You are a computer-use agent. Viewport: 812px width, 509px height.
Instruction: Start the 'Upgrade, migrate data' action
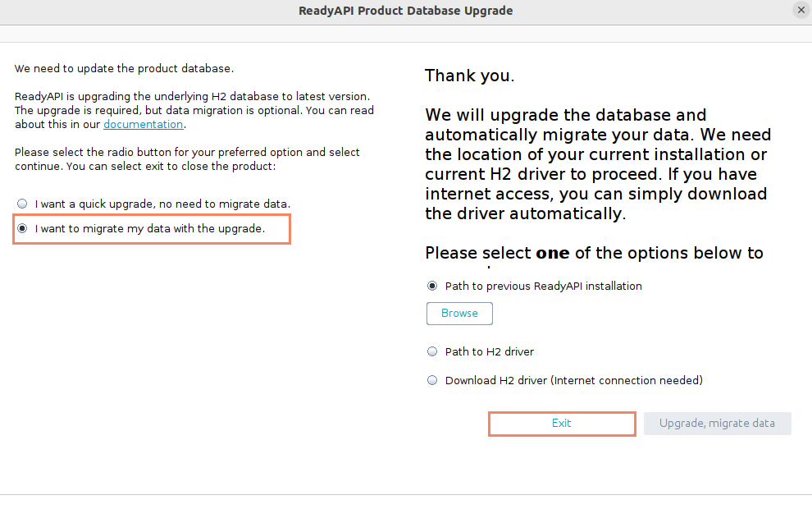click(717, 423)
